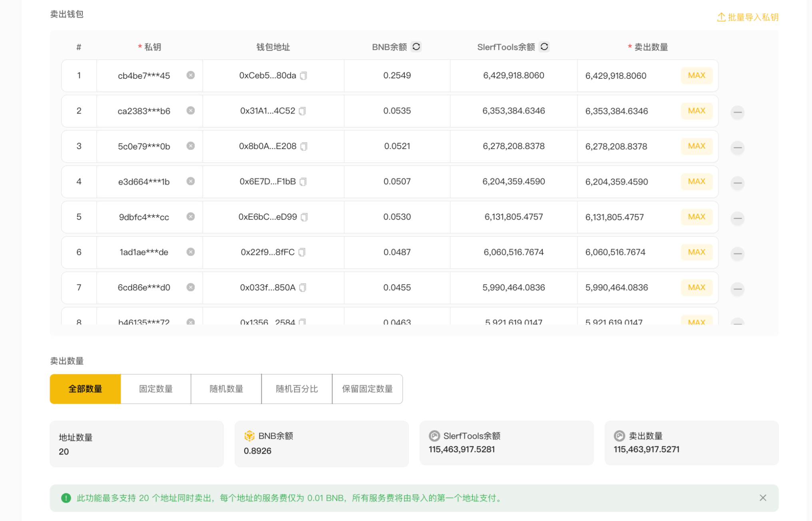Refresh the BNB balance column

pyautogui.click(x=416, y=47)
